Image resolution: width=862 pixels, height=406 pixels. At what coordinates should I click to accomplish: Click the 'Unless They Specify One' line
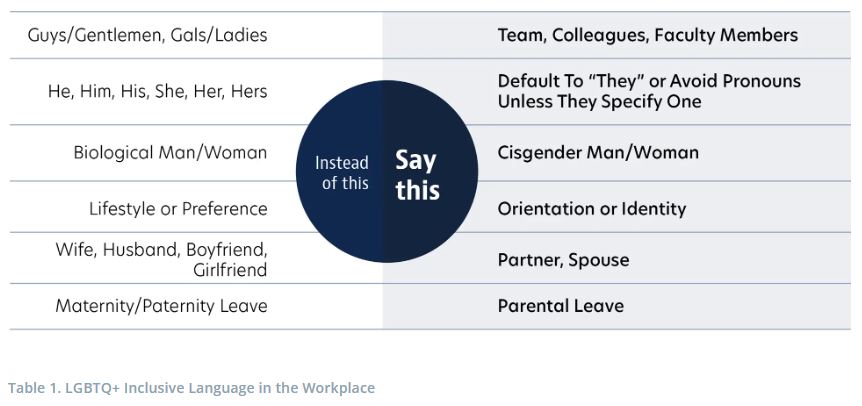[x=599, y=102]
